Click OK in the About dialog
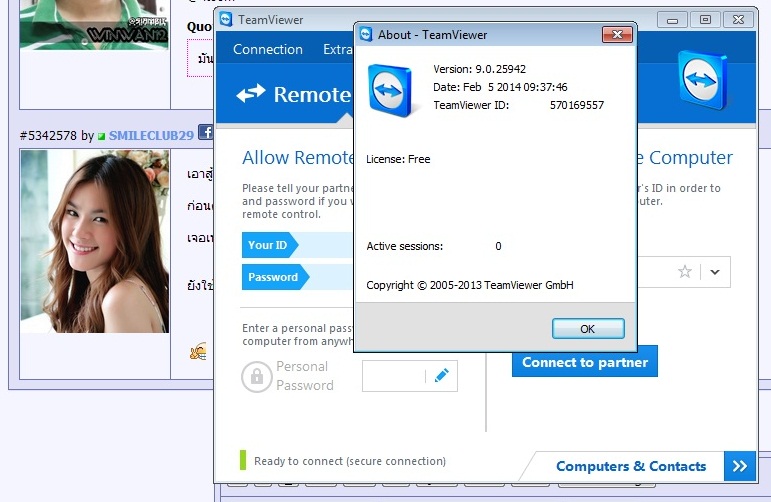This screenshot has height=502, width=771. pyautogui.click(x=588, y=328)
